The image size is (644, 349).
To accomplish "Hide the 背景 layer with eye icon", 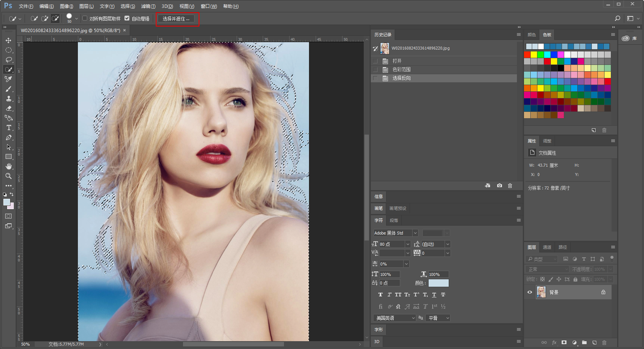I will pyautogui.click(x=530, y=292).
